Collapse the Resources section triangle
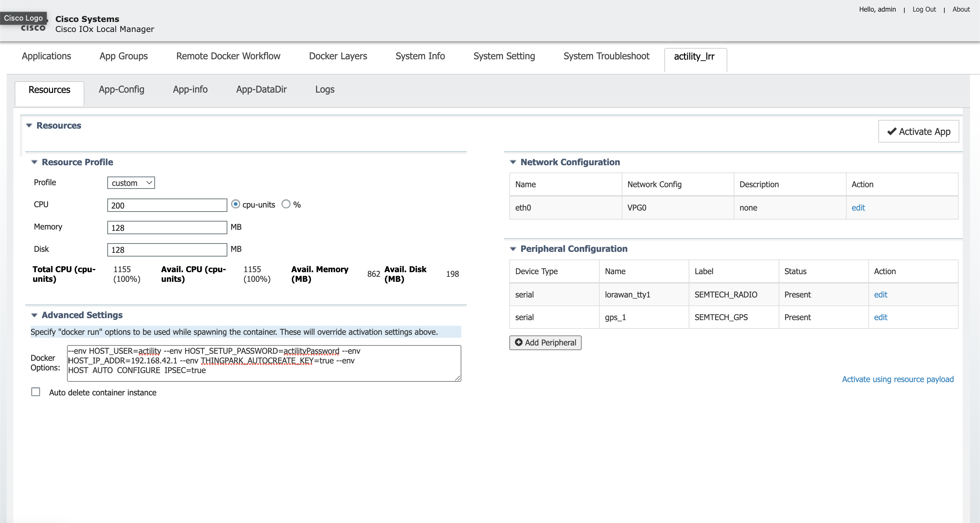This screenshot has height=523, width=980. (x=29, y=126)
